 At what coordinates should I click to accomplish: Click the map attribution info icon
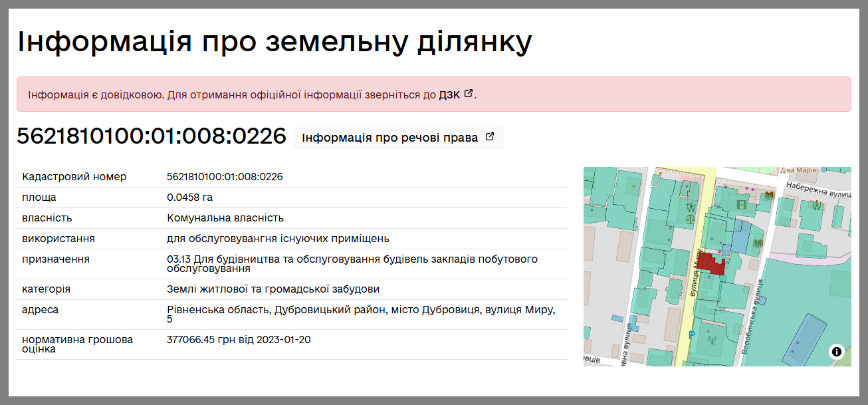click(x=836, y=351)
